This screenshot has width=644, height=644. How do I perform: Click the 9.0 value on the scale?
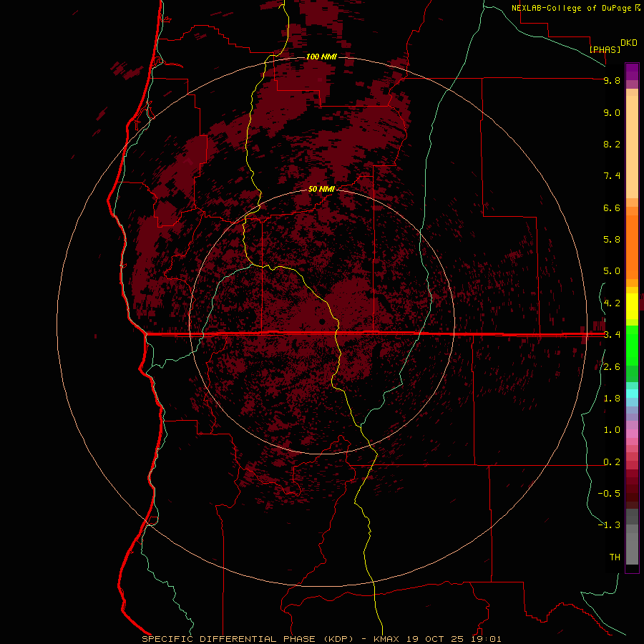coord(612,112)
